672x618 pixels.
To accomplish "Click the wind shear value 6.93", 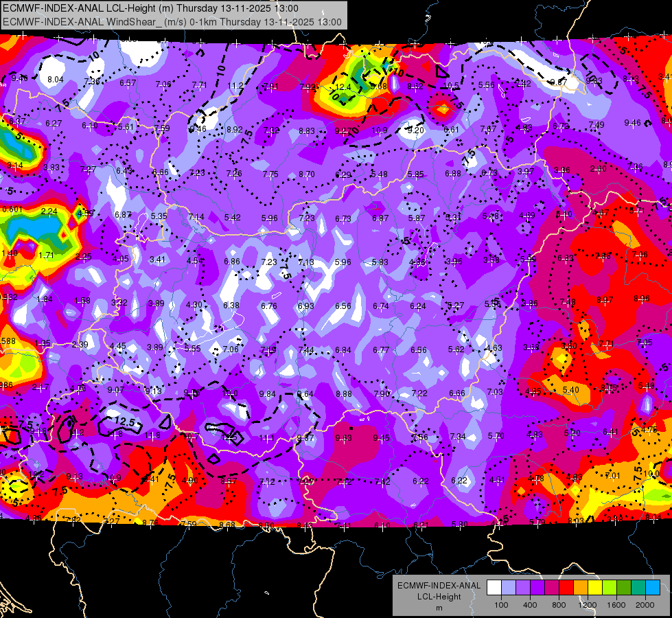I will (x=305, y=306).
